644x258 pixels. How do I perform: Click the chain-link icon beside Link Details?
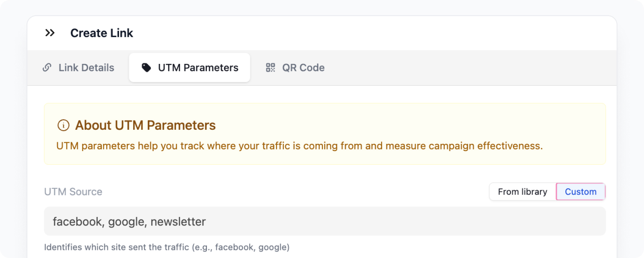coord(47,68)
